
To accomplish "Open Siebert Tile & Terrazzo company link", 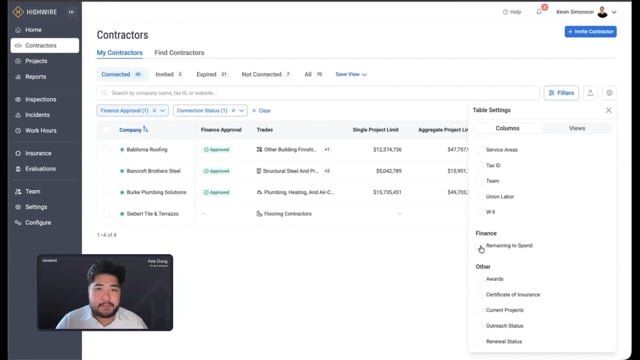I will coord(152,213).
